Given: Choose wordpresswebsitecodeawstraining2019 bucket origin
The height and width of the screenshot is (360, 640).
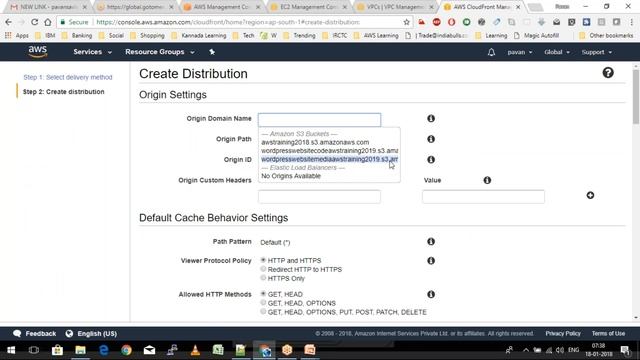Looking at the screenshot, I should [329, 151].
